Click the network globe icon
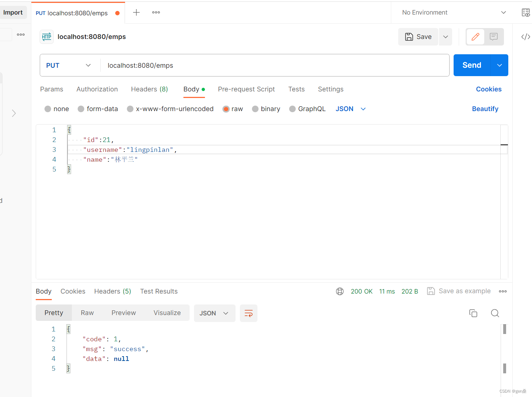Image resolution: width=532 pixels, height=397 pixels. [x=340, y=291]
